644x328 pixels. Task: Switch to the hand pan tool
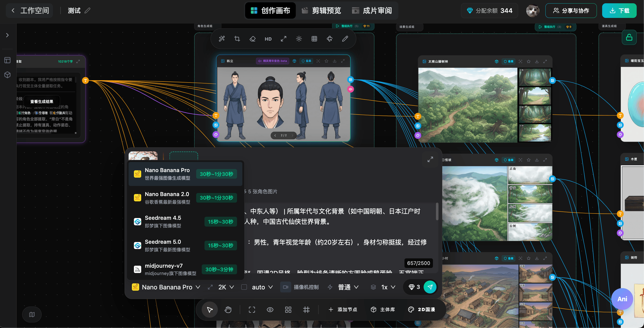tap(228, 310)
